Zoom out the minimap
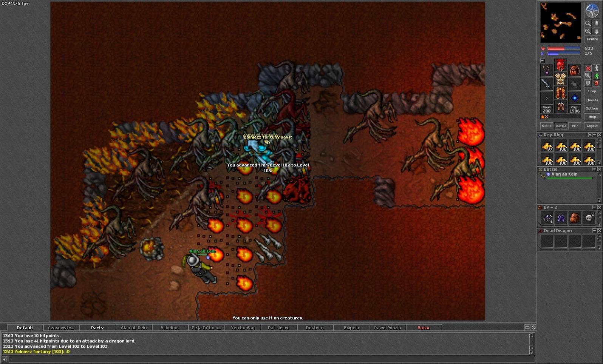This screenshot has width=603, height=364. click(588, 23)
